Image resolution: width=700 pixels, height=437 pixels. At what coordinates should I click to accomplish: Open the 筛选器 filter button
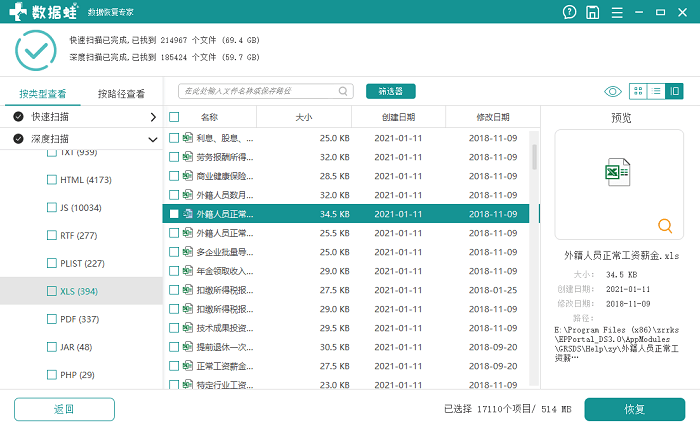click(x=391, y=91)
